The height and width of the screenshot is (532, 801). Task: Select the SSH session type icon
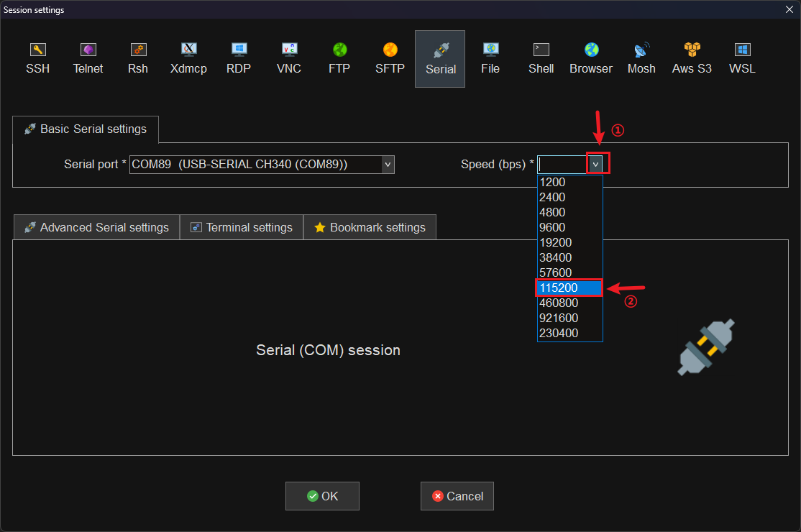coord(37,58)
